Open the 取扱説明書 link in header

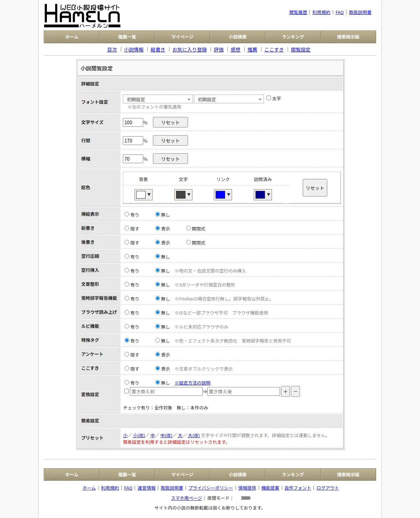360,12
